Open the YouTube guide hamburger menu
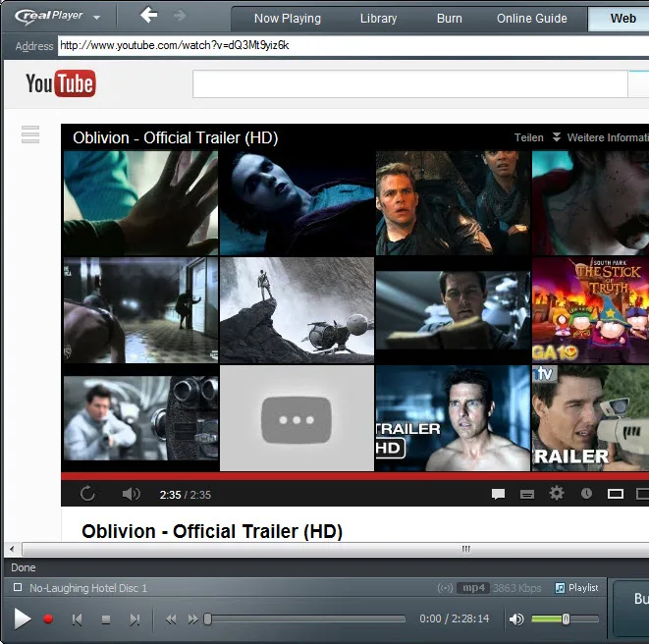Screen dimensions: 649x644 pos(30,134)
